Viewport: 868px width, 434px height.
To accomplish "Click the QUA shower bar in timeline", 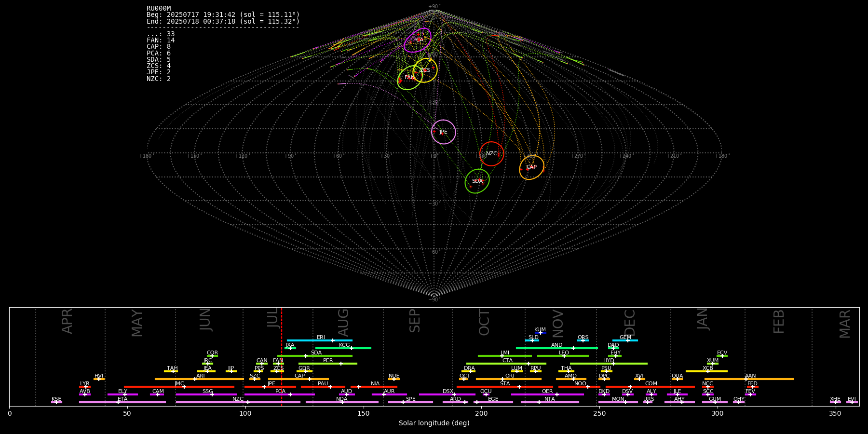I will click(x=677, y=379).
